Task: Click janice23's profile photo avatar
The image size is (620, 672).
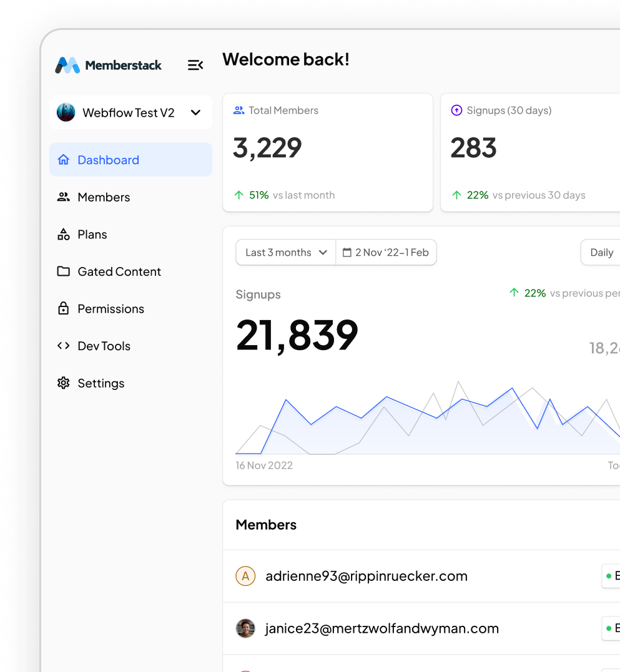Action: click(x=245, y=628)
